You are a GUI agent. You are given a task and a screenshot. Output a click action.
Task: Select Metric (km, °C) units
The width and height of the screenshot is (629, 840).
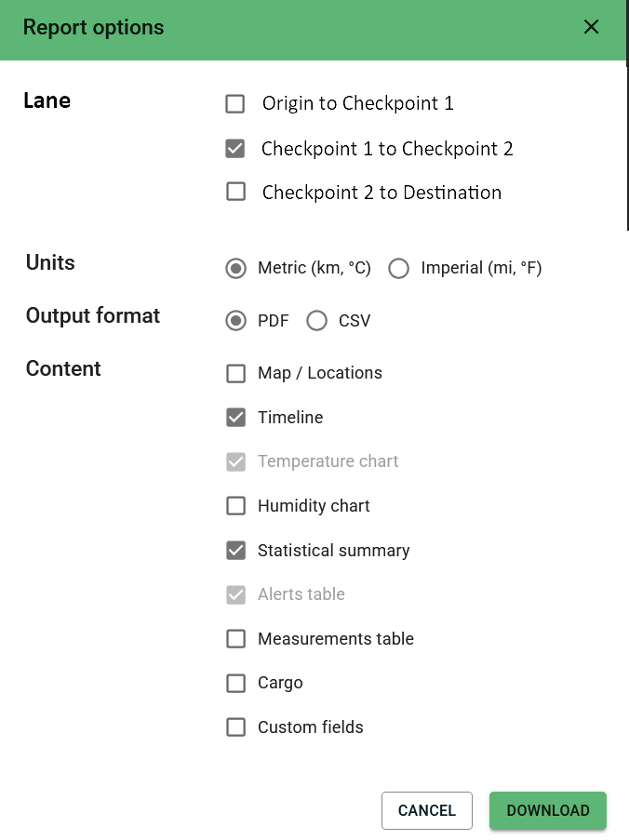235,269
